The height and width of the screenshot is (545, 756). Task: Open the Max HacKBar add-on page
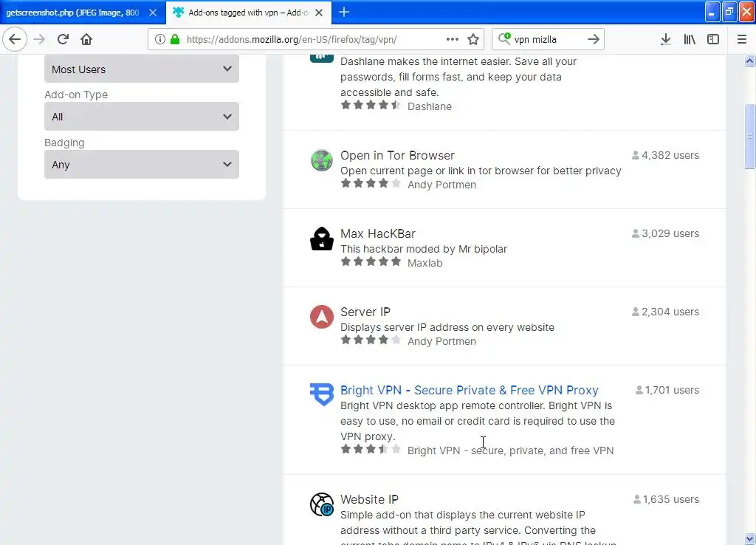pos(377,234)
